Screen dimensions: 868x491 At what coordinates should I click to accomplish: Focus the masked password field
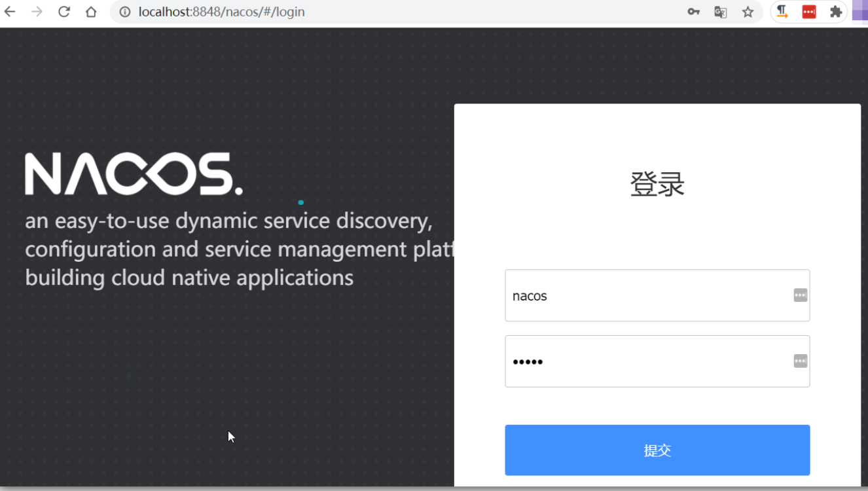point(648,361)
